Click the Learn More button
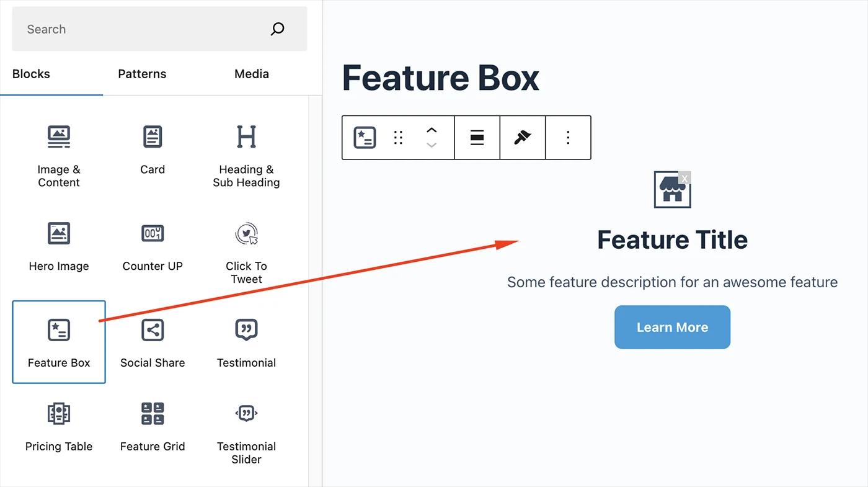Screen dimensions: 868x487 672,327
